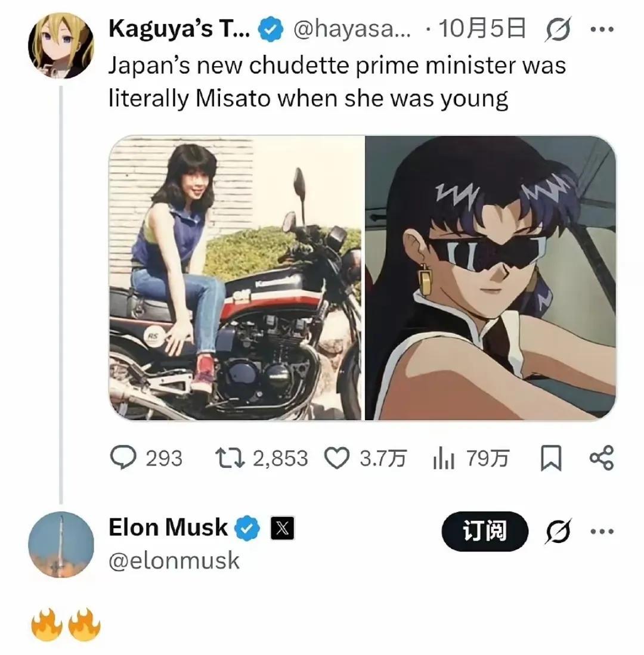Screen dimensions: 644x655
Task: Click the X affiliation badge
Action: pyautogui.click(x=281, y=528)
